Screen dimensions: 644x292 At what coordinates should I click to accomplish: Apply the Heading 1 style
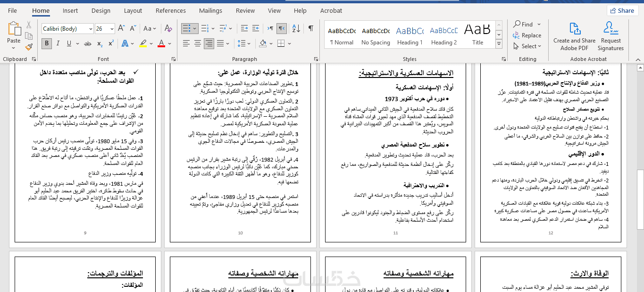410,35
